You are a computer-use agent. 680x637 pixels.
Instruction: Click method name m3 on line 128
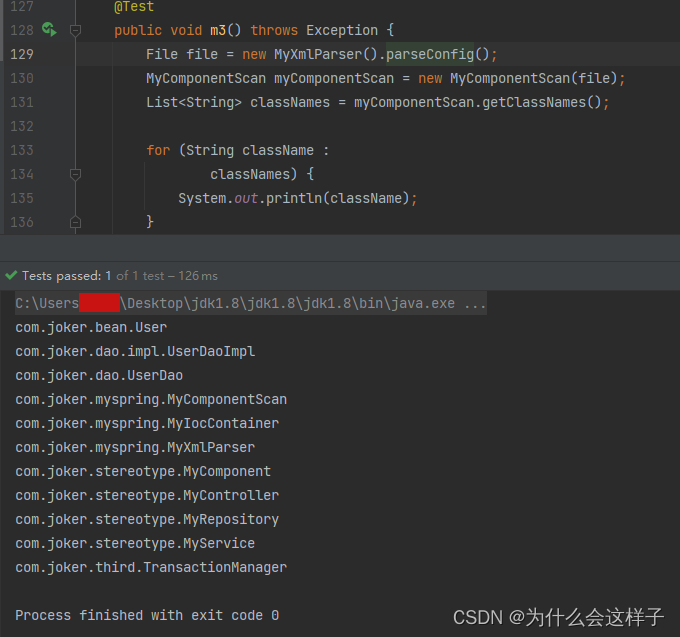pos(218,30)
